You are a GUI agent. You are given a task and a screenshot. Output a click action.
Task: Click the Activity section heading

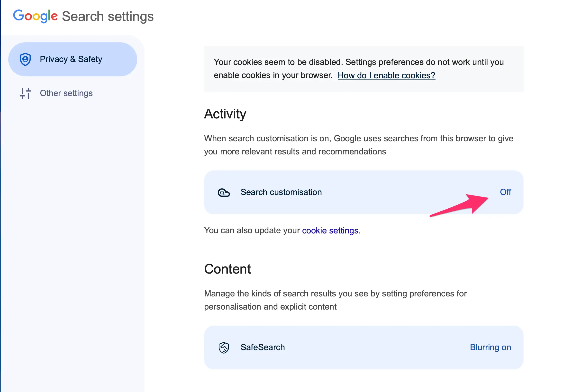point(225,114)
